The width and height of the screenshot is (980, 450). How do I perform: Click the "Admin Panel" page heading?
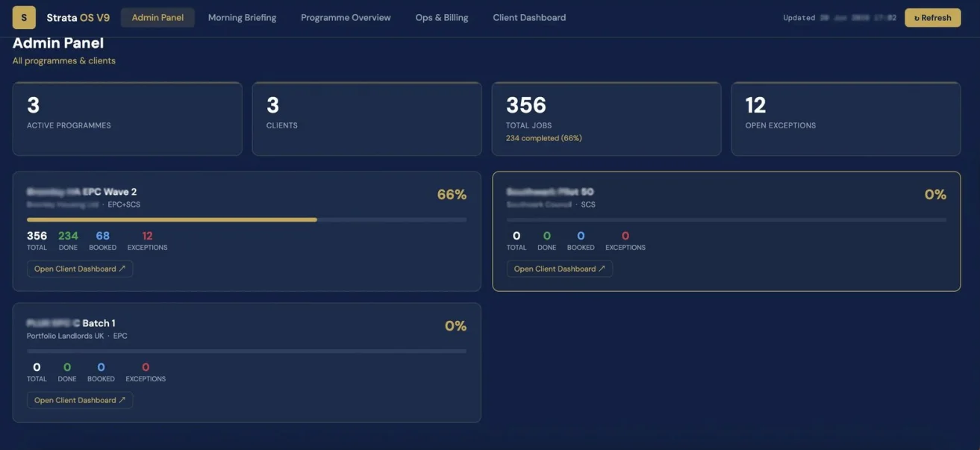click(58, 43)
